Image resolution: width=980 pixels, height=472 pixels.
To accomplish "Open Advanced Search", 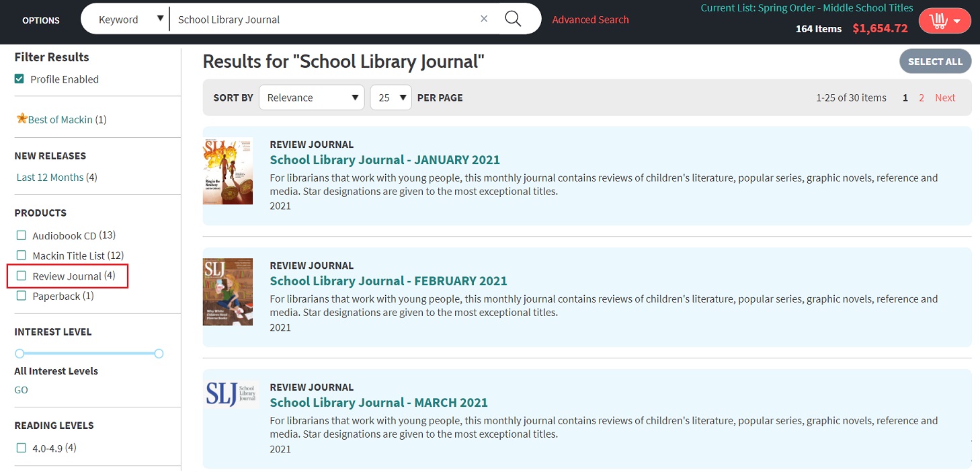I will click(590, 19).
